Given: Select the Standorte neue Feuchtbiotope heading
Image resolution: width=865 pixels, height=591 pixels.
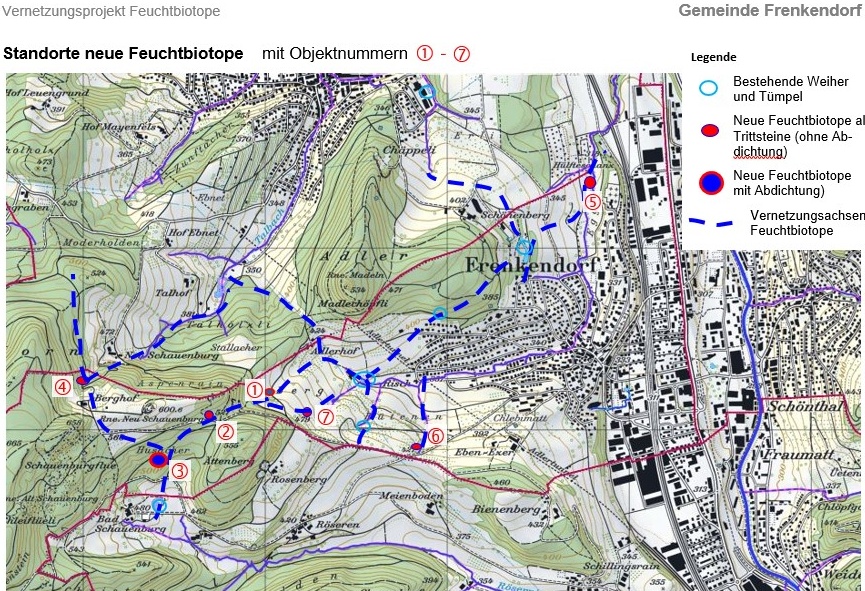Looking at the screenshot, I should (124, 54).
